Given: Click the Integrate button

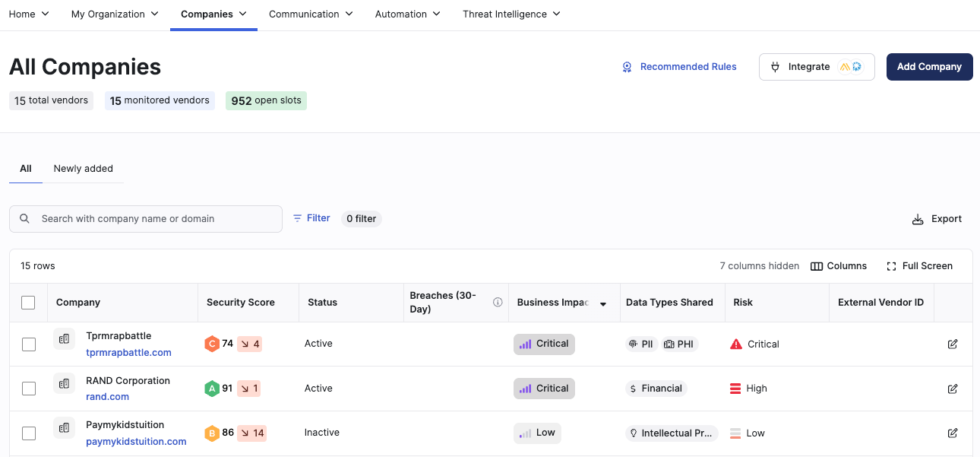Looking at the screenshot, I should click(817, 67).
